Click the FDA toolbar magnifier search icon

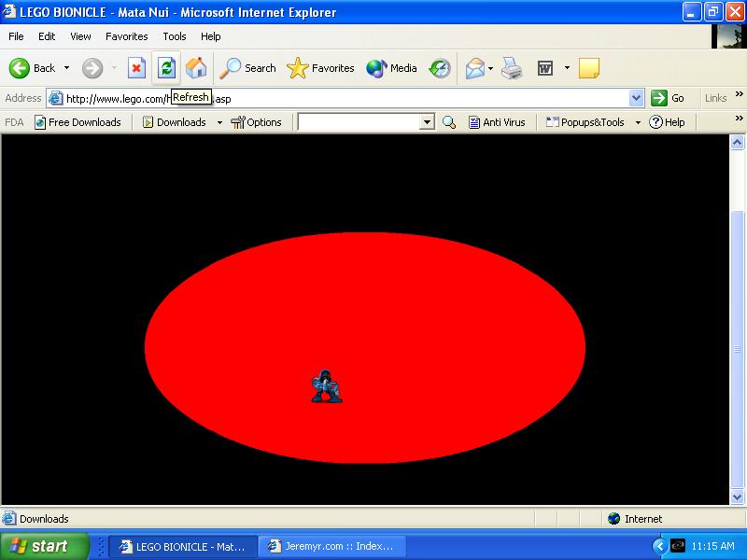[x=449, y=122]
